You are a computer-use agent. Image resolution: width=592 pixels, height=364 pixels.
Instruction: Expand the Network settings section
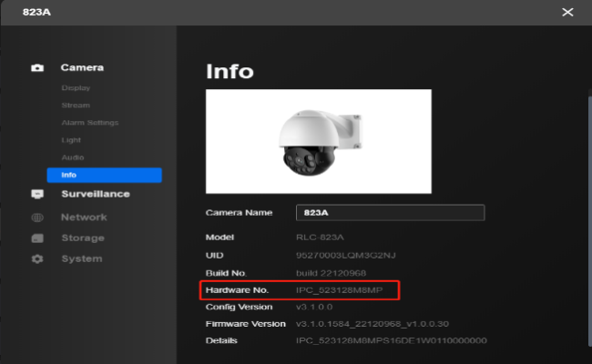coord(84,217)
